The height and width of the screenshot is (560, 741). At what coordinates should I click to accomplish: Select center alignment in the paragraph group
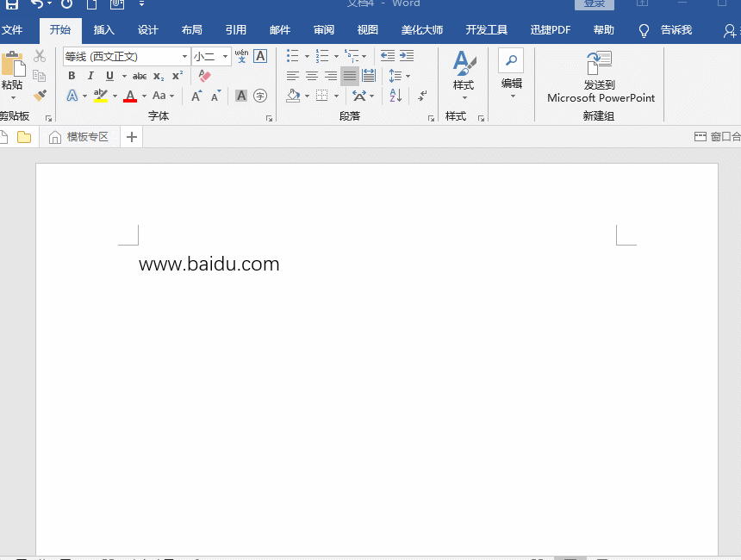[x=310, y=75]
